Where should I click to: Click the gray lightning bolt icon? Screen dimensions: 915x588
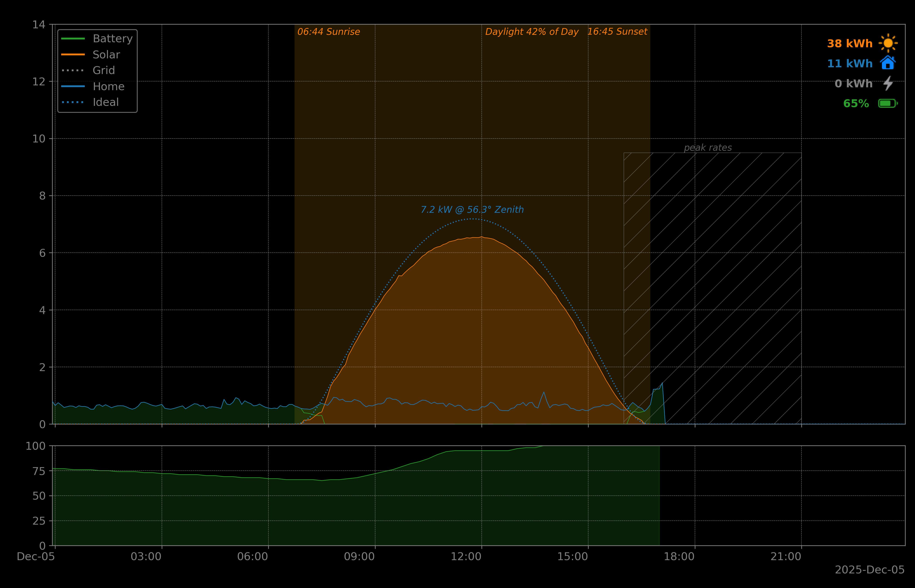point(888,83)
